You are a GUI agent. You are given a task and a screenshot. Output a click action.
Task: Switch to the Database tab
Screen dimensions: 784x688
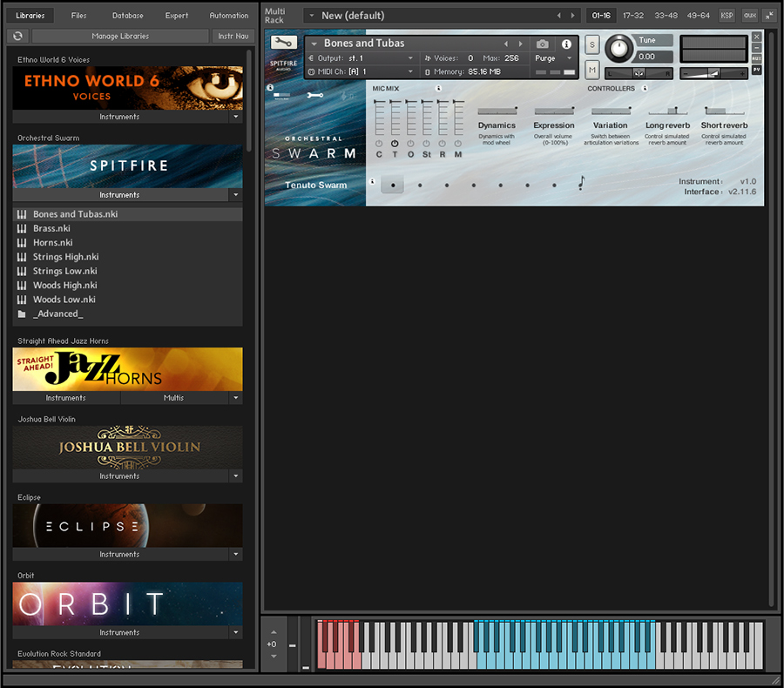[x=127, y=16]
